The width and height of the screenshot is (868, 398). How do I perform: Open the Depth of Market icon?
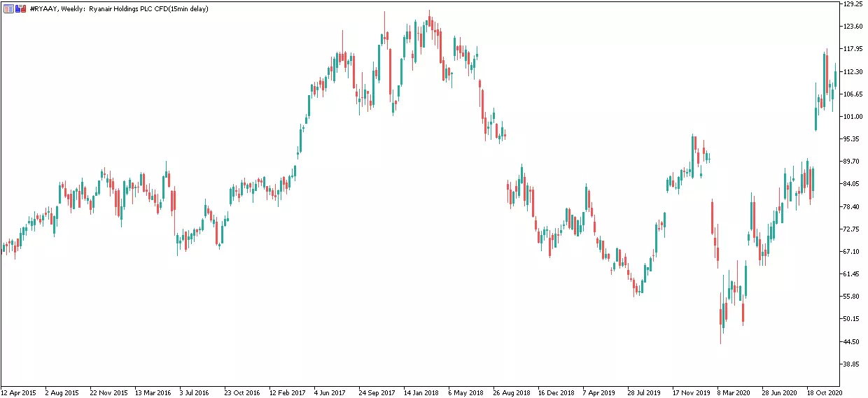[x=21, y=8]
